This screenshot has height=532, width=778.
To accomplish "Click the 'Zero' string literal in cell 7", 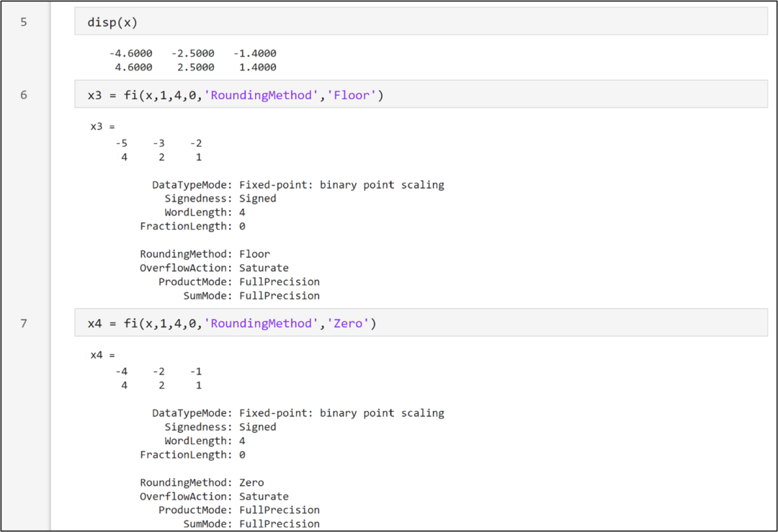I will point(349,323).
